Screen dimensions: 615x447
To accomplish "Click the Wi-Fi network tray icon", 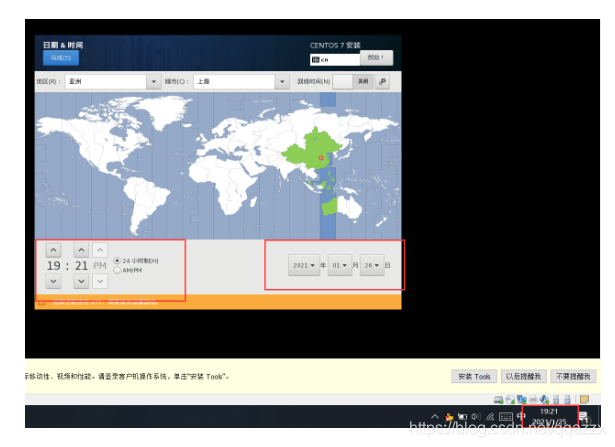I will click(x=490, y=416).
